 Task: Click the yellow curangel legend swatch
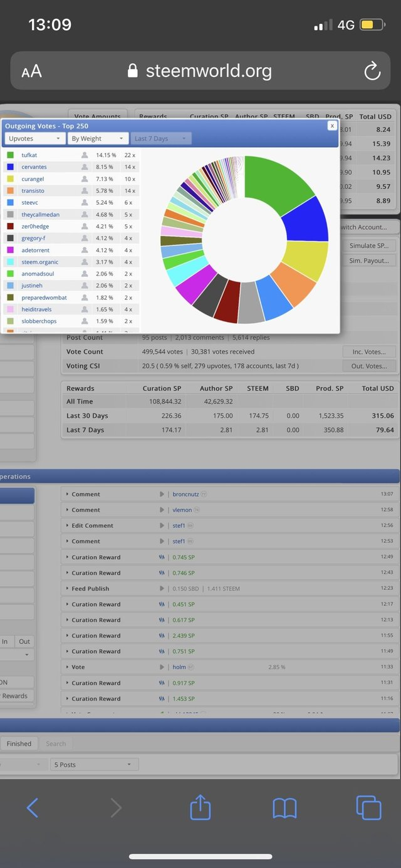(10, 179)
